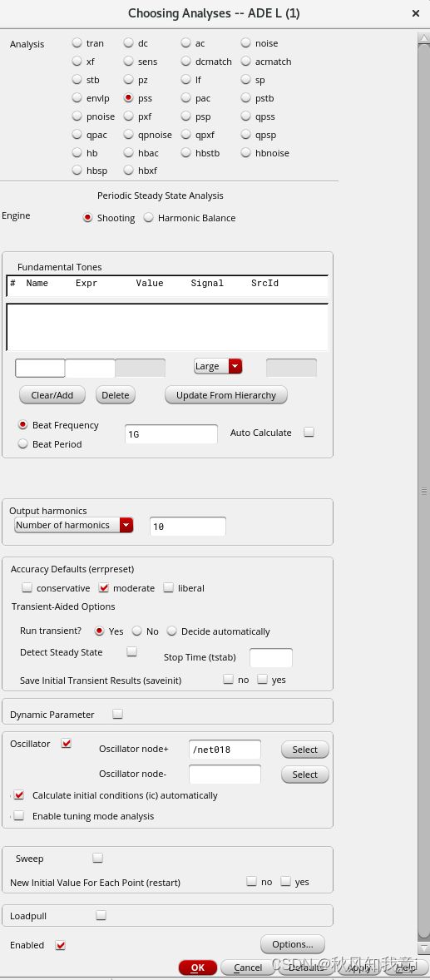Viewport: 430px width, 980px height.
Task: Switch engine to Harmonic Balance
Action: 148,217
